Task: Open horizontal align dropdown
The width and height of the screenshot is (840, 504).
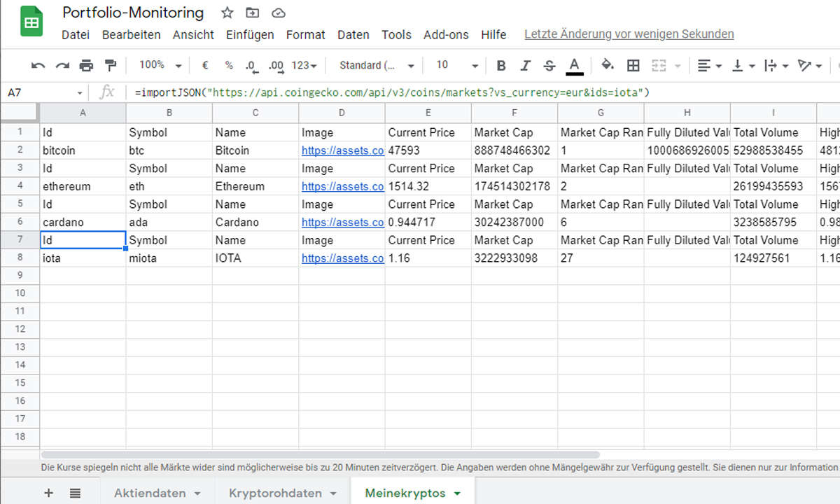Action: (x=710, y=65)
